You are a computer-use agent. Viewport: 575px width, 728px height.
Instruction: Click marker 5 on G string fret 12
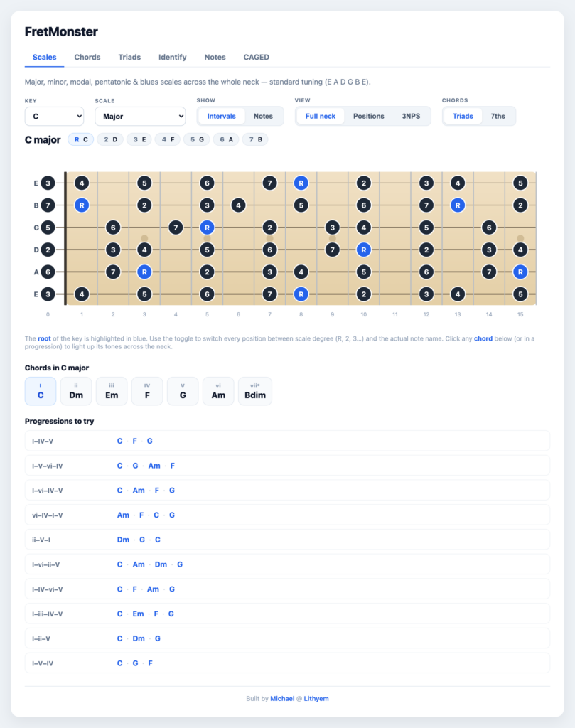tap(426, 227)
